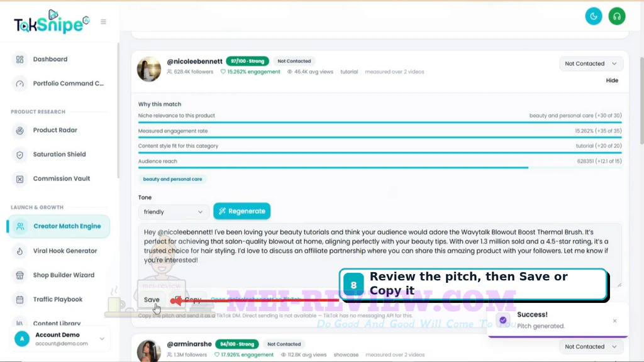
Task: Open the Commission Vault icon
Action: pyautogui.click(x=19, y=179)
